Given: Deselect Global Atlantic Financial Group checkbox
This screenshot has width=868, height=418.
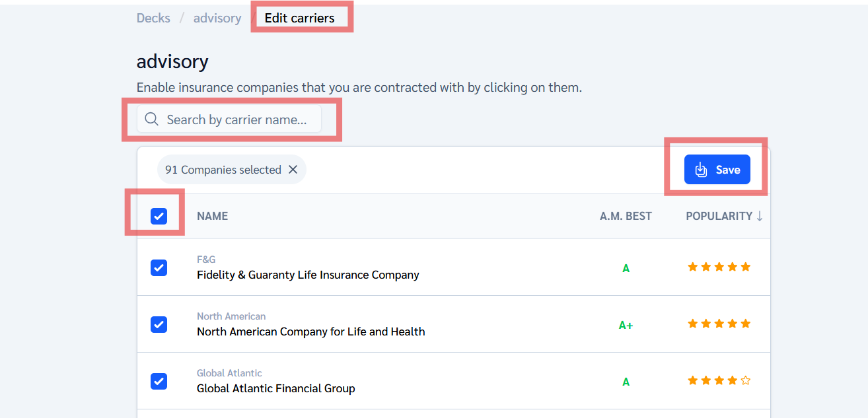Looking at the screenshot, I should [x=159, y=381].
